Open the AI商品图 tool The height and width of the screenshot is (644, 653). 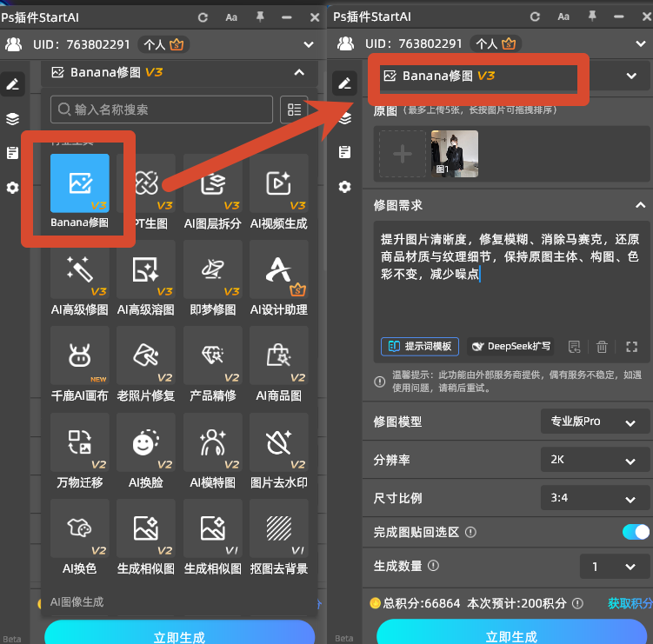(x=278, y=355)
